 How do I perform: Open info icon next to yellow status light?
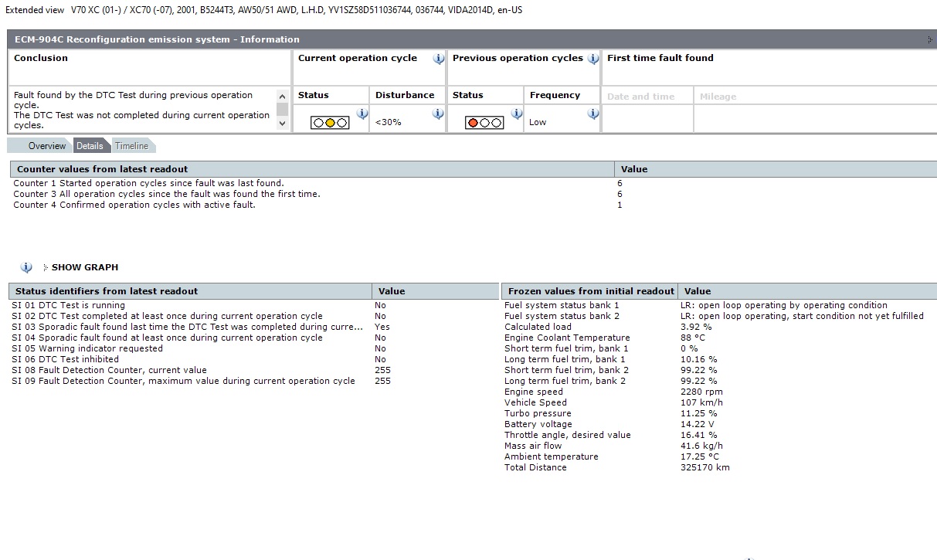(x=362, y=114)
